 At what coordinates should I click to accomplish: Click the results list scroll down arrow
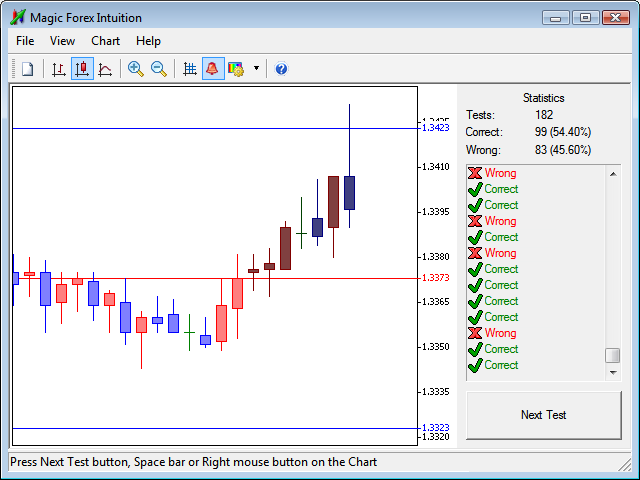click(613, 372)
